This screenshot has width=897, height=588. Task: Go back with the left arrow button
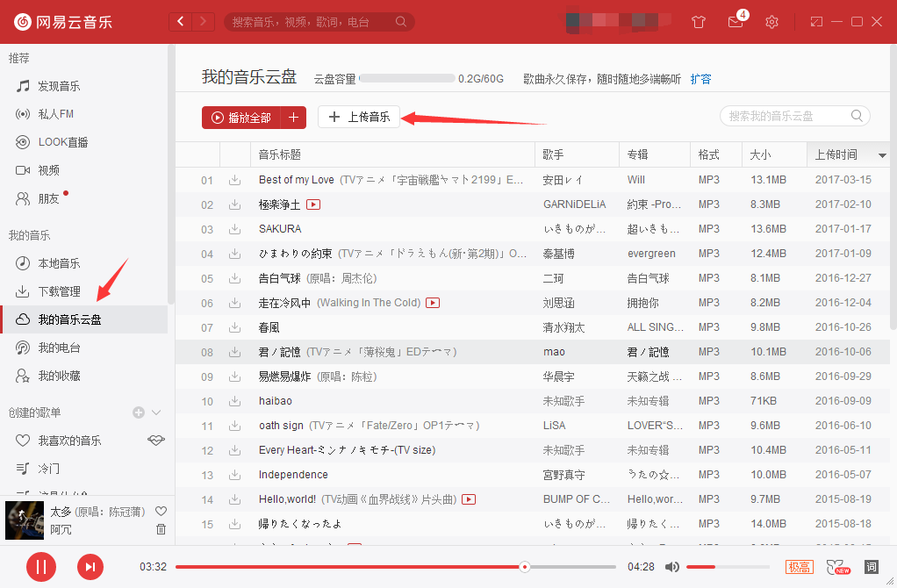pyautogui.click(x=181, y=22)
